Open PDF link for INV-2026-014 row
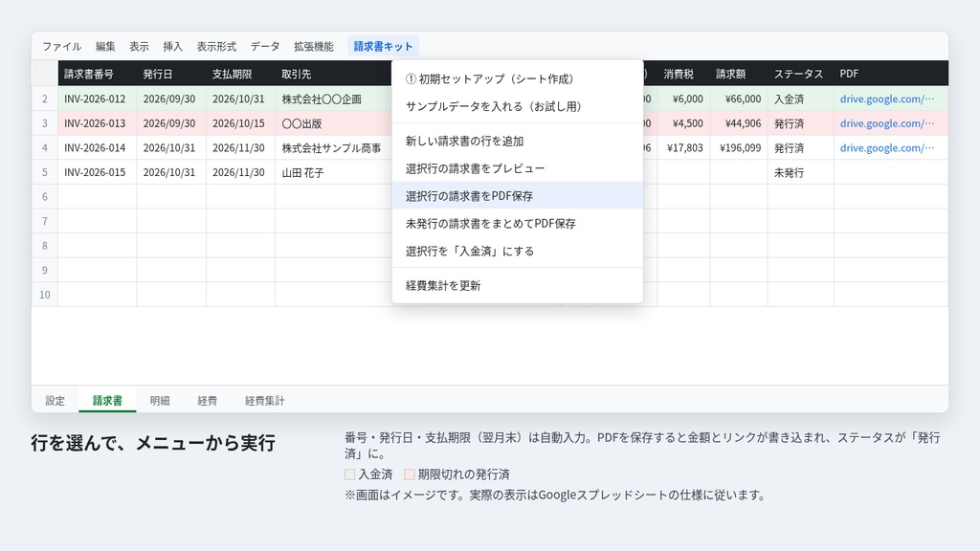Image resolution: width=980 pixels, height=551 pixels. coord(887,147)
